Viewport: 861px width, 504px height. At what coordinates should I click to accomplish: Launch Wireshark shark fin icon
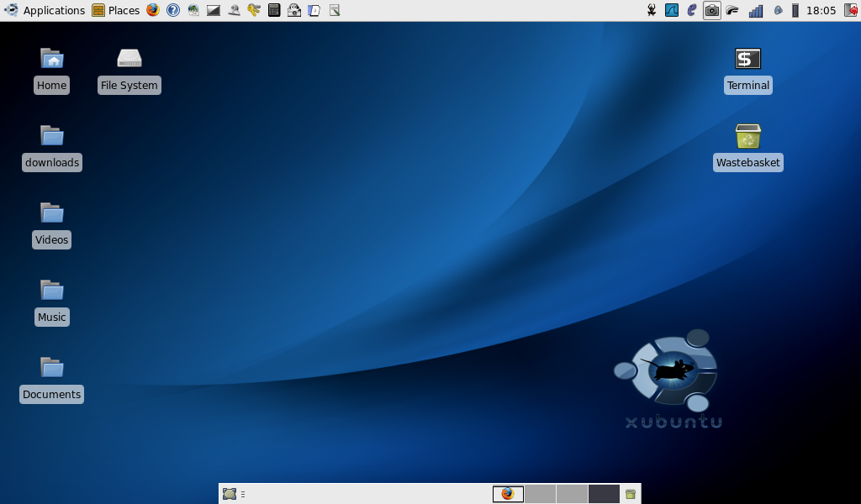(x=672, y=10)
